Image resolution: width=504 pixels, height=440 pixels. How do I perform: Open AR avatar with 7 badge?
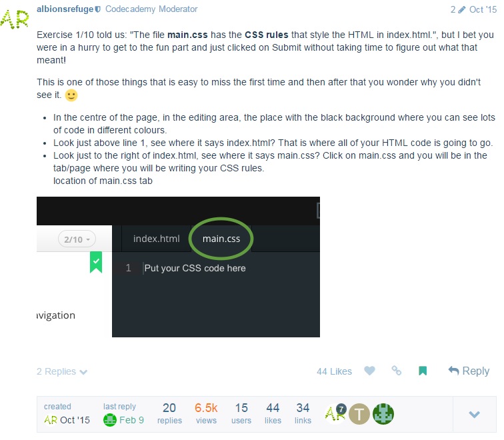pos(335,414)
